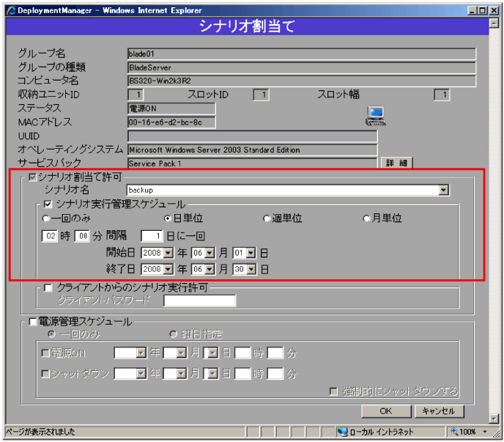Click the スロット幅 field
This screenshot has height=442, width=504.
[x=442, y=95]
